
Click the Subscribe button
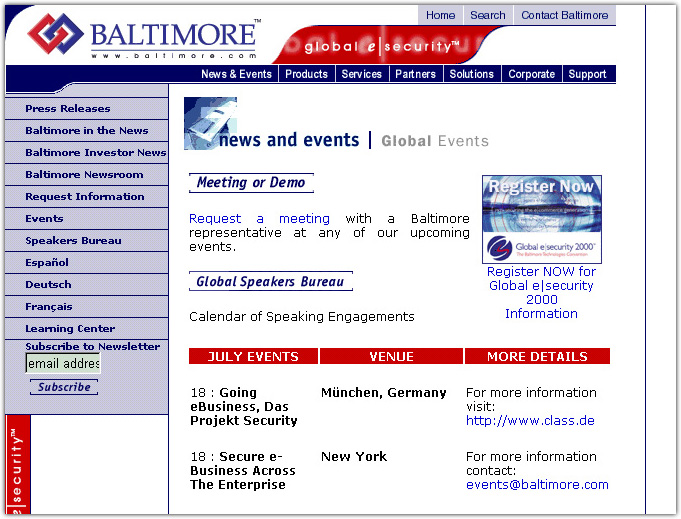64,387
